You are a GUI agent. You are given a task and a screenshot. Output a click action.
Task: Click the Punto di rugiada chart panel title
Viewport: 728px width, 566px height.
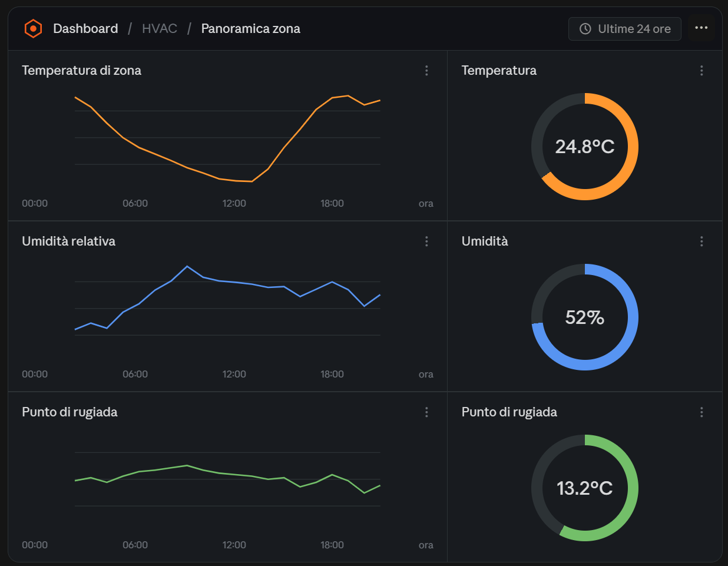point(70,412)
